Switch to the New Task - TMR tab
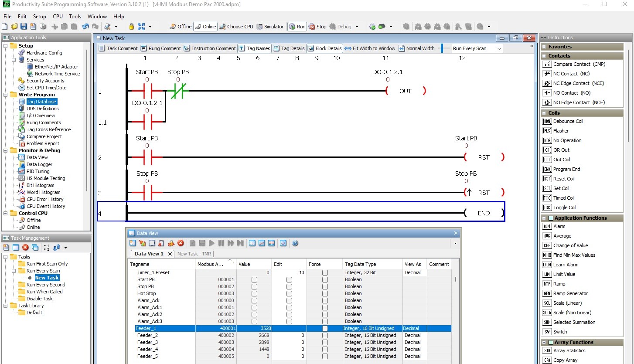 [x=194, y=254]
